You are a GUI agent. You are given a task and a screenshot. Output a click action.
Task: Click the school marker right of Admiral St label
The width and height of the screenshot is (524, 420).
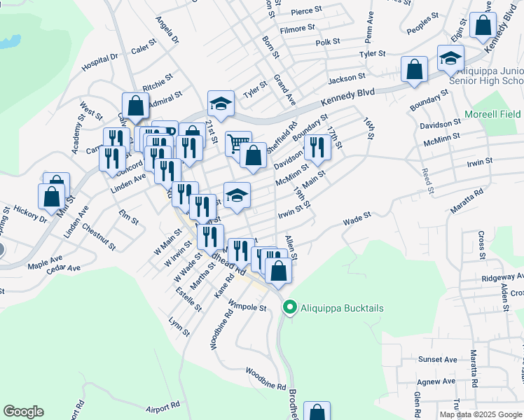tap(221, 104)
